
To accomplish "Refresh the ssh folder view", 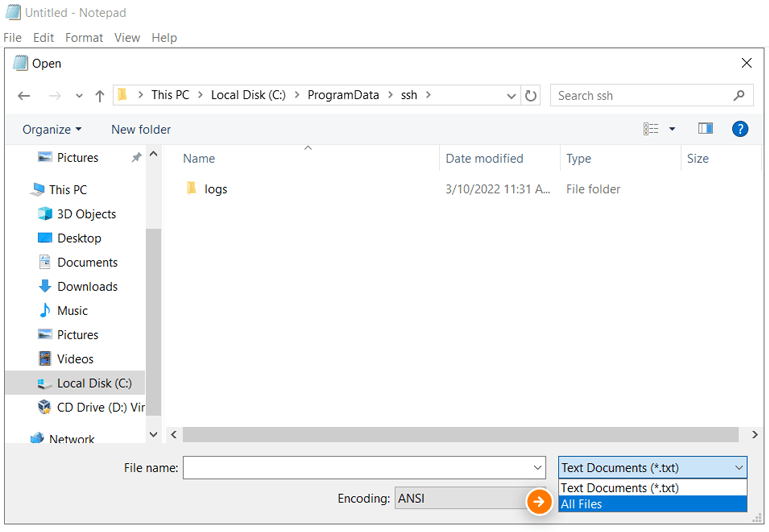I will click(x=531, y=96).
